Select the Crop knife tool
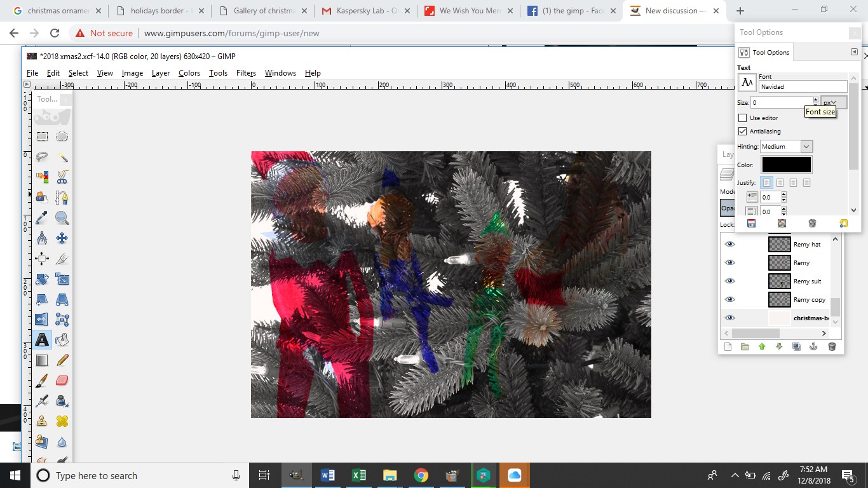This screenshot has height=488, width=868. [62, 259]
